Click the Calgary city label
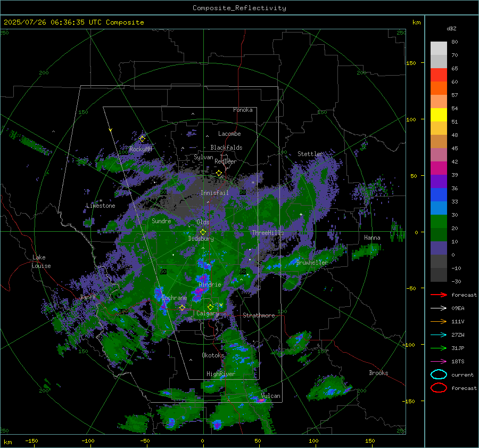This screenshot has height=448, width=479. click(208, 313)
